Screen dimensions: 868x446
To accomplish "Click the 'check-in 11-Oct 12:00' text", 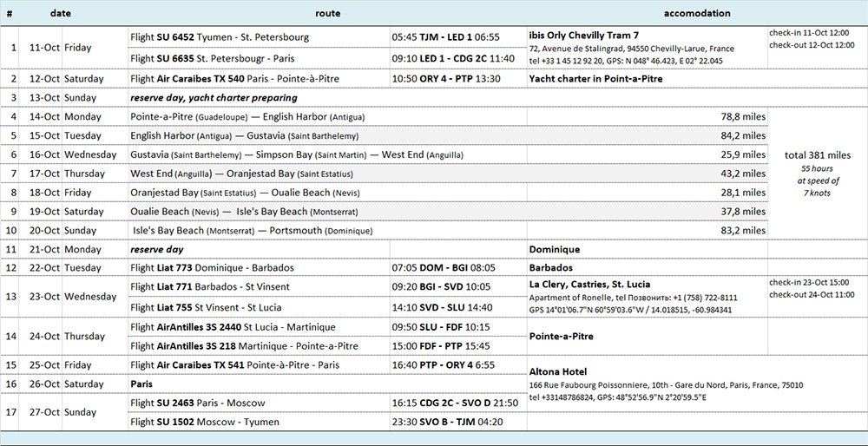I will (x=809, y=33).
